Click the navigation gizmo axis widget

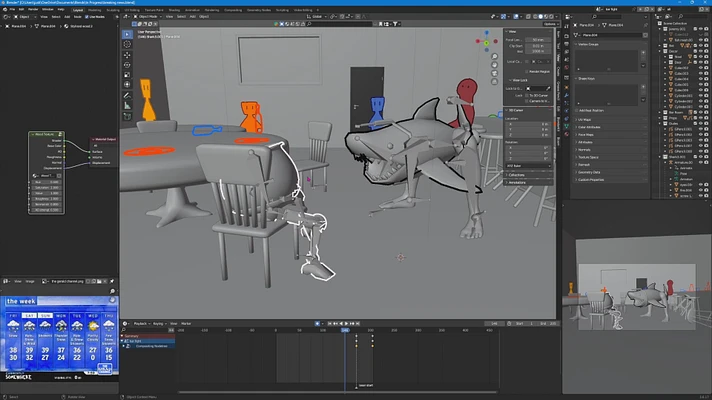tap(486, 42)
